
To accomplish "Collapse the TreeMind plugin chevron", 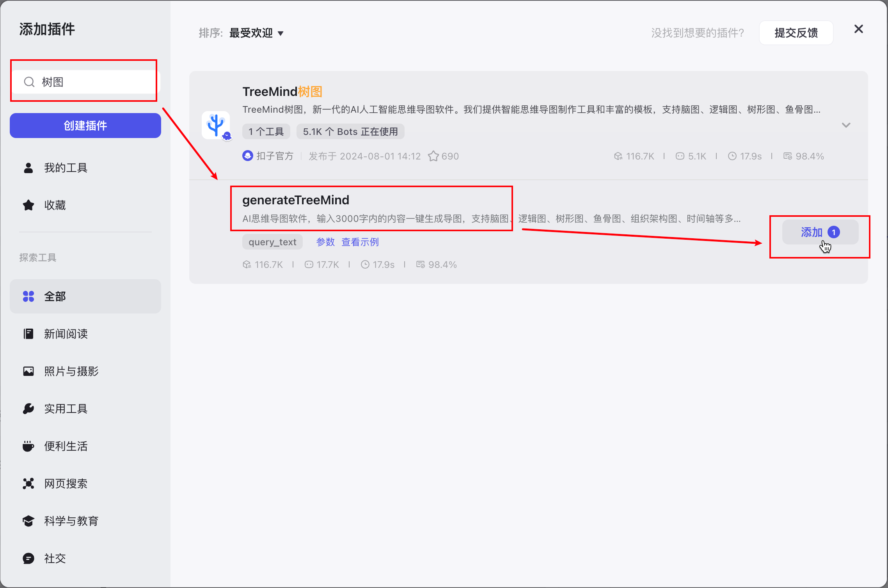I will [x=846, y=125].
